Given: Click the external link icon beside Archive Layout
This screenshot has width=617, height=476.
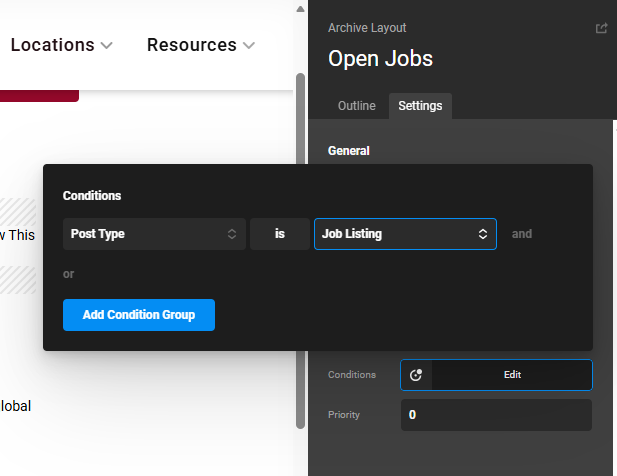Looking at the screenshot, I should (601, 28).
